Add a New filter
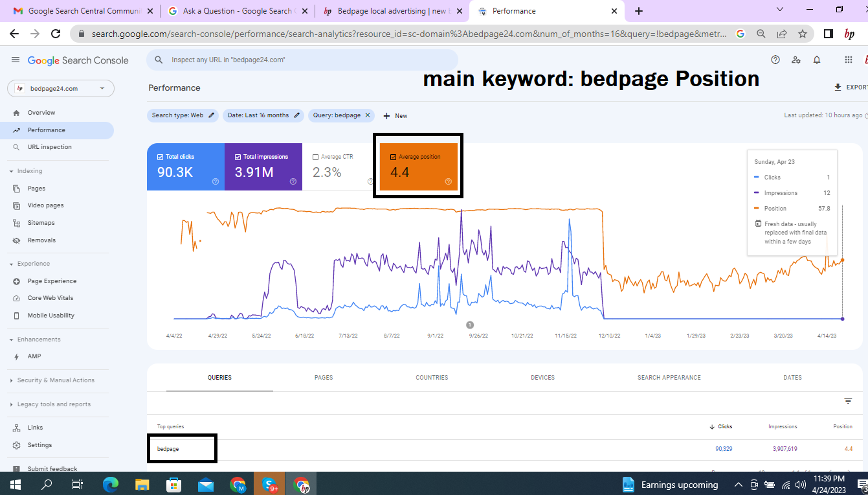 395,116
